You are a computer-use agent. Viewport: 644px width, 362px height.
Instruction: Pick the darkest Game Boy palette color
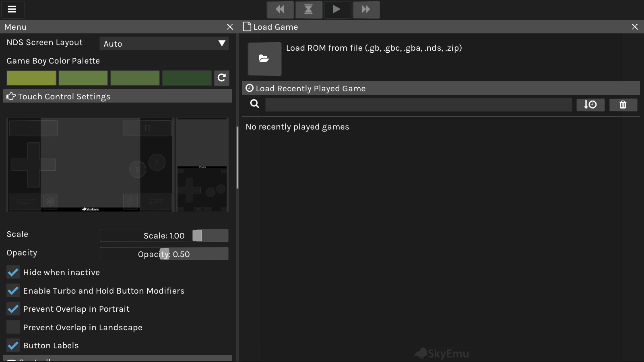[187, 78]
